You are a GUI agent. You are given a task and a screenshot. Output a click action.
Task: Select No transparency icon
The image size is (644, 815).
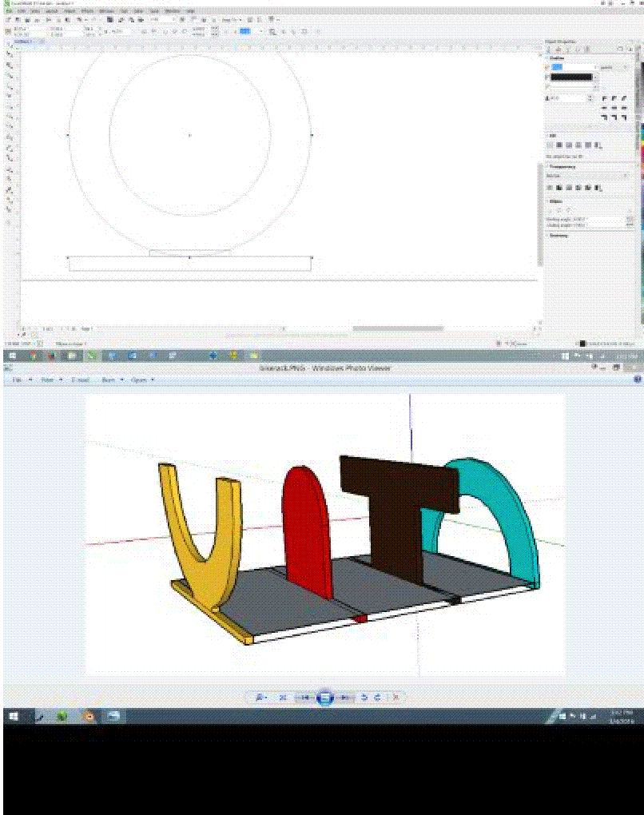point(550,188)
